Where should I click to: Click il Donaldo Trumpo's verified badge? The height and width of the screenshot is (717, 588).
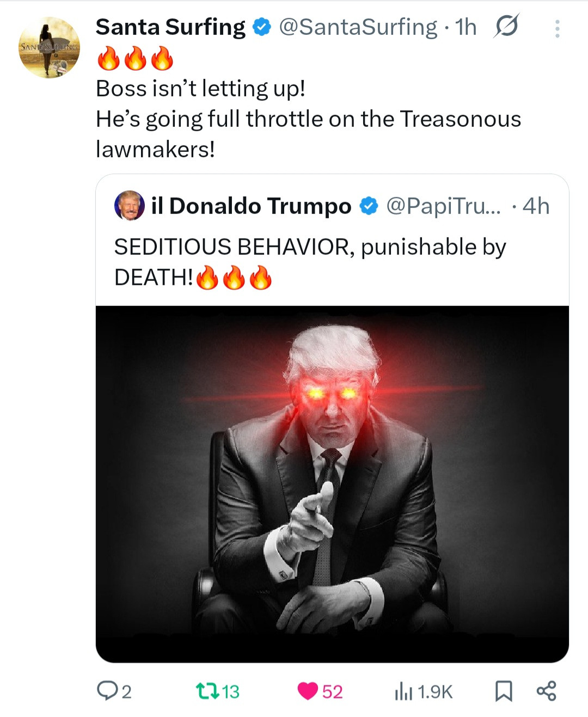369,206
